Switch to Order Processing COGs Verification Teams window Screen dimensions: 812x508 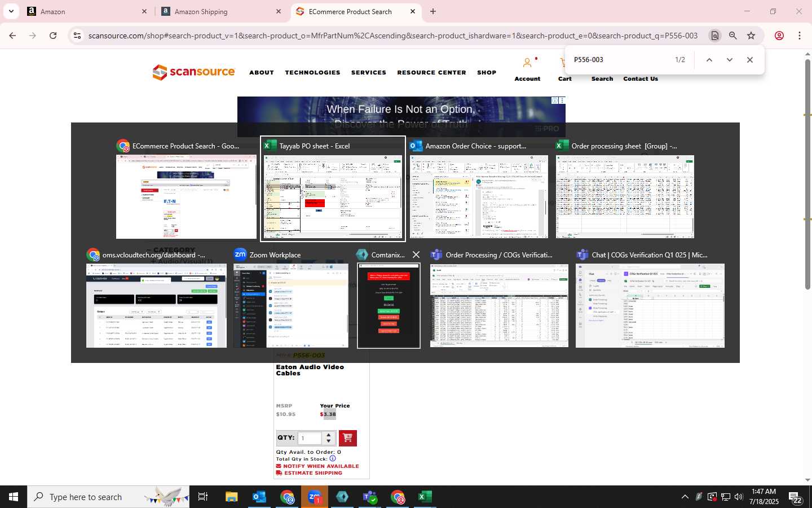499,298
